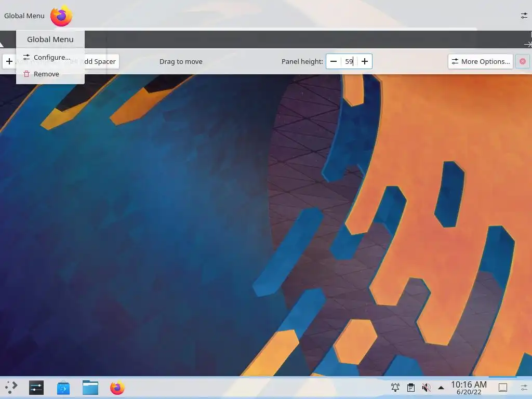The width and height of the screenshot is (532, 399).
Task: Click the Drag to move label
Action: [181, 61]
